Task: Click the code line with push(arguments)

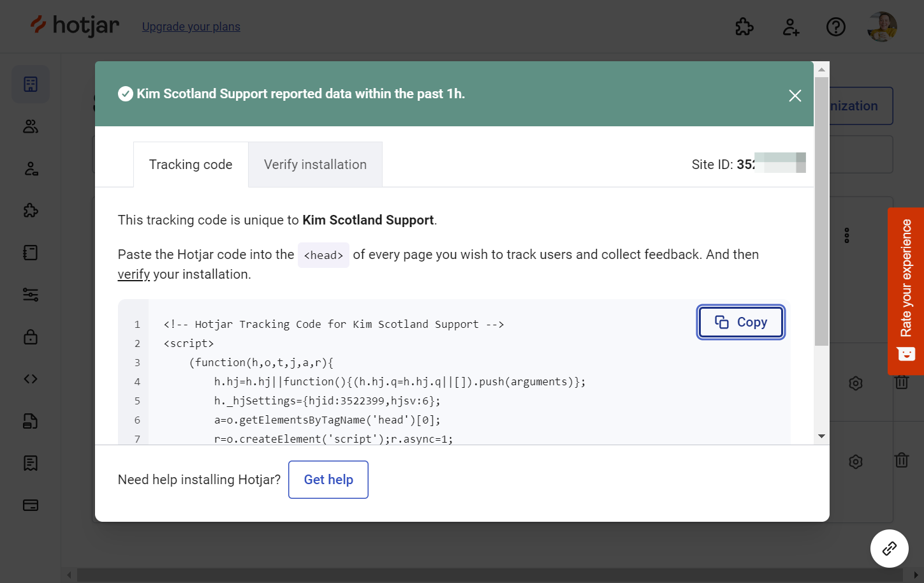Action: click(x=400, y=381)
